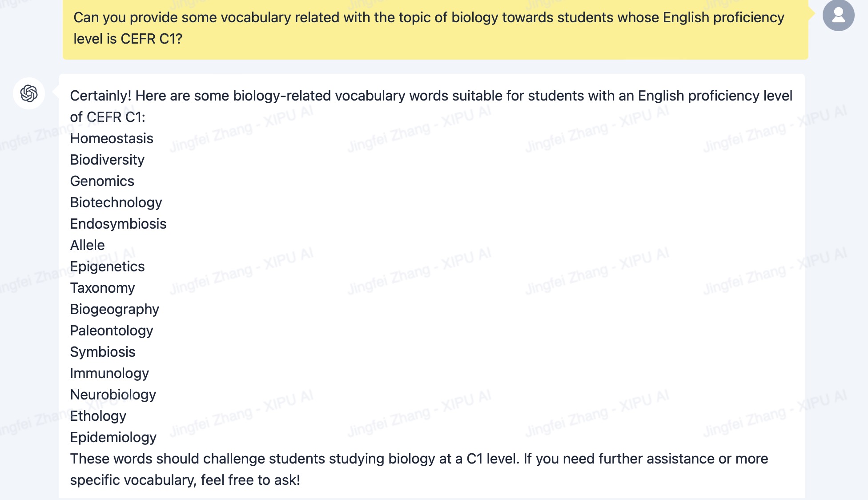The width and height of the screenshot is (868, 500).
Task: Click the yellow user question bubble
Action: point(435,28)
